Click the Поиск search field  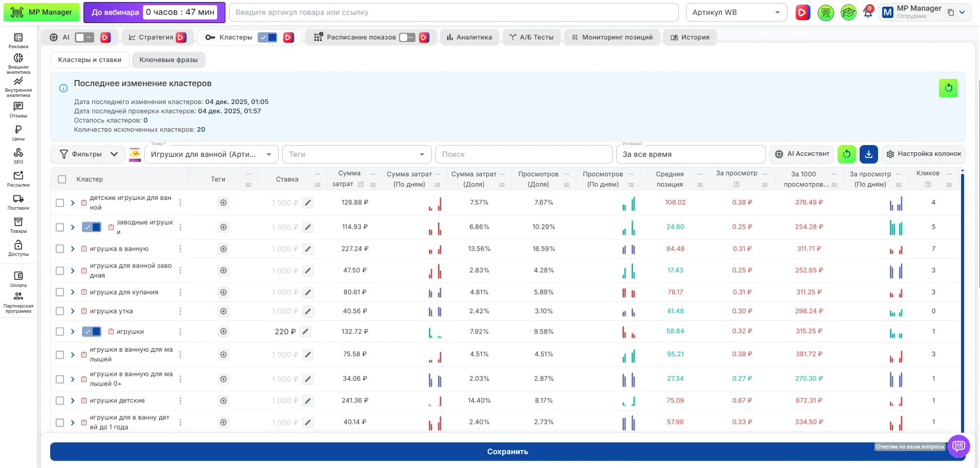coord(524,154)
